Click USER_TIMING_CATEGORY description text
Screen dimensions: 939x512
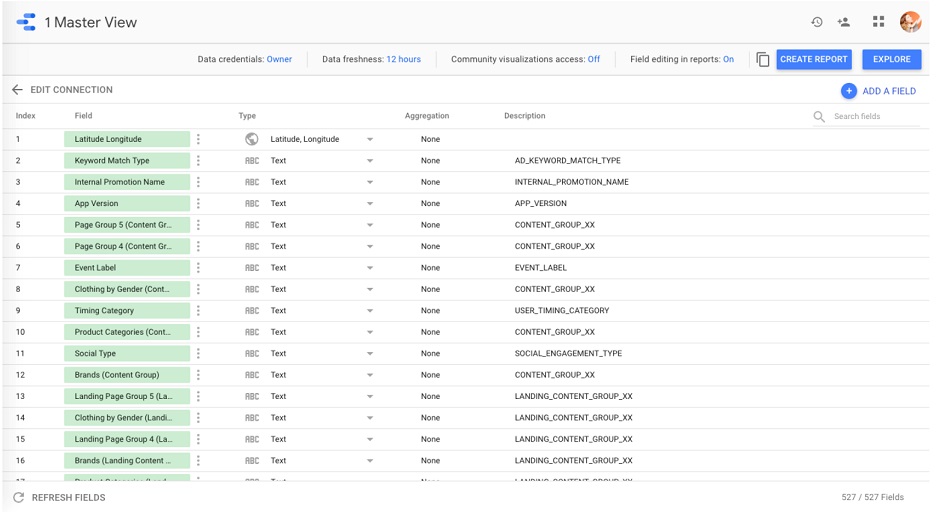point(562,311)
